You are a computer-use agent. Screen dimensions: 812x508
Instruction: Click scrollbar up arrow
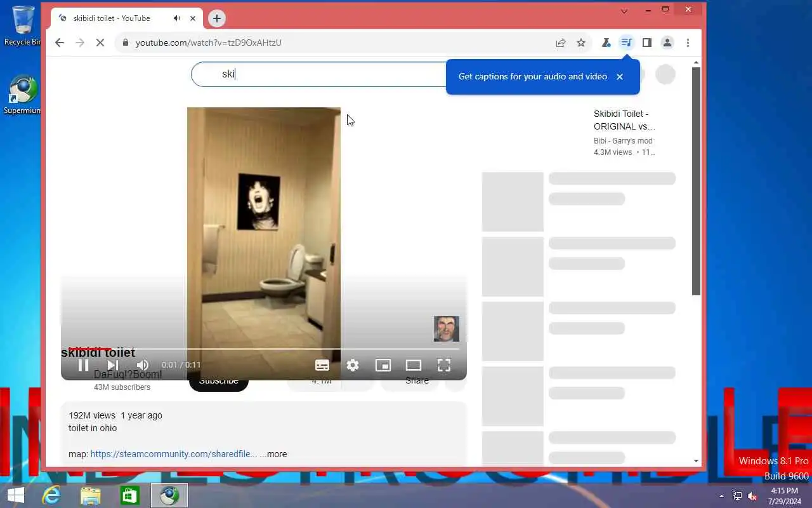tap(696, 62)
